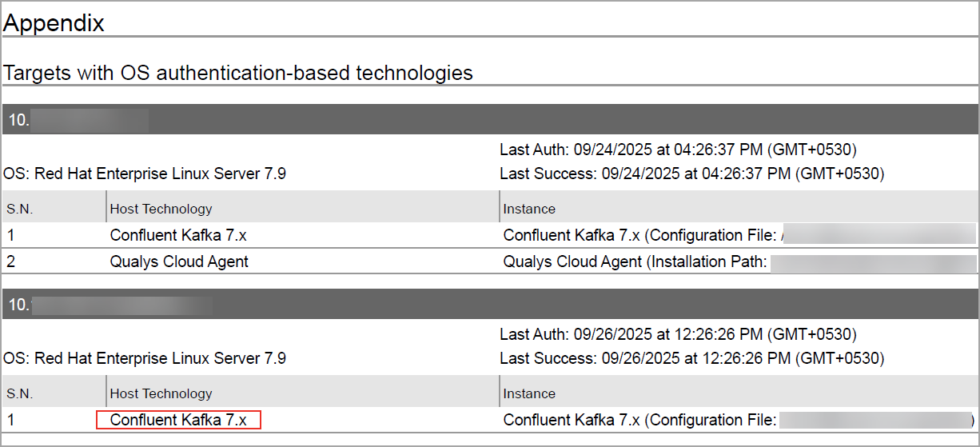This screenshot has width=980, height=447.
Task: Click the second host's Last Auth timestamp
Action: pyautogui.click(x=678, y=333)
